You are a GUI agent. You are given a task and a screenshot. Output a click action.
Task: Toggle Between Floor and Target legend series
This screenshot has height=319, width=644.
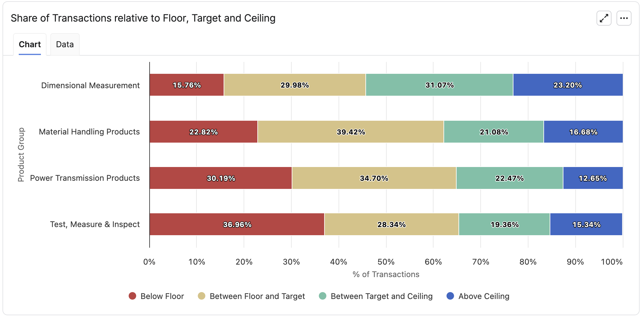[x=257, y=296]
